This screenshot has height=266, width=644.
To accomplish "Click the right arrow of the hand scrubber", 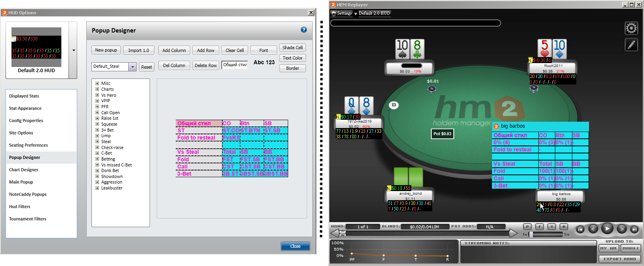I will (513, 233).
